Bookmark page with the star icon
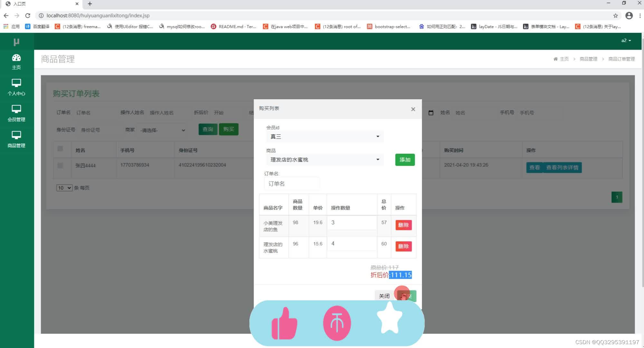The image size is (644, 348). (615, 15)
